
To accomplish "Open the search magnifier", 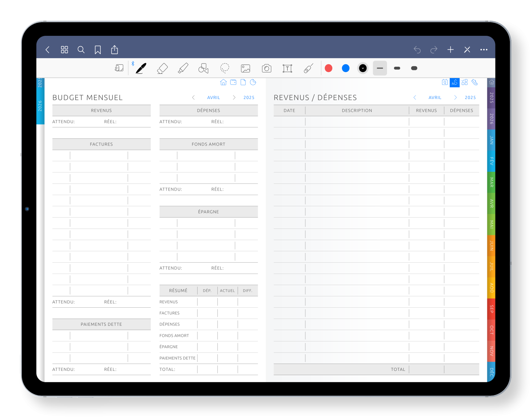I will pos(81,50).
